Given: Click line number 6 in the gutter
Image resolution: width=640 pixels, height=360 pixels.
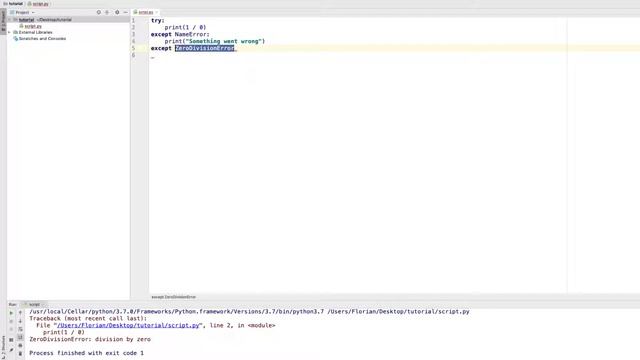Looking at the screenshot, I should (x=133, y=55).
